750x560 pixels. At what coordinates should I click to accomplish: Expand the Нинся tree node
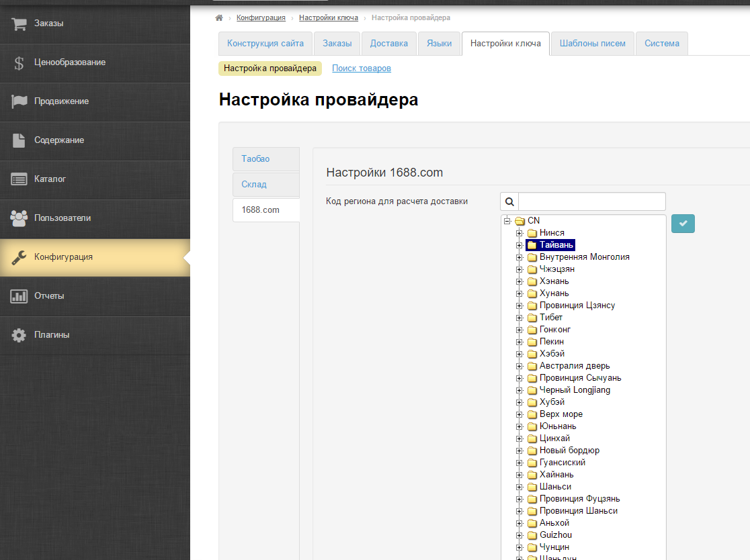[x=519, y=233]
